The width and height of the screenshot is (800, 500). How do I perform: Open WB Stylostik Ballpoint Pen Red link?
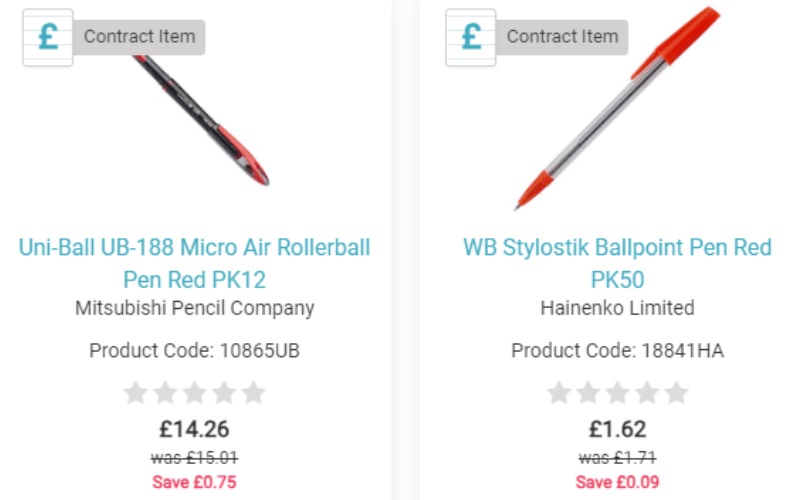coord(617,264)
